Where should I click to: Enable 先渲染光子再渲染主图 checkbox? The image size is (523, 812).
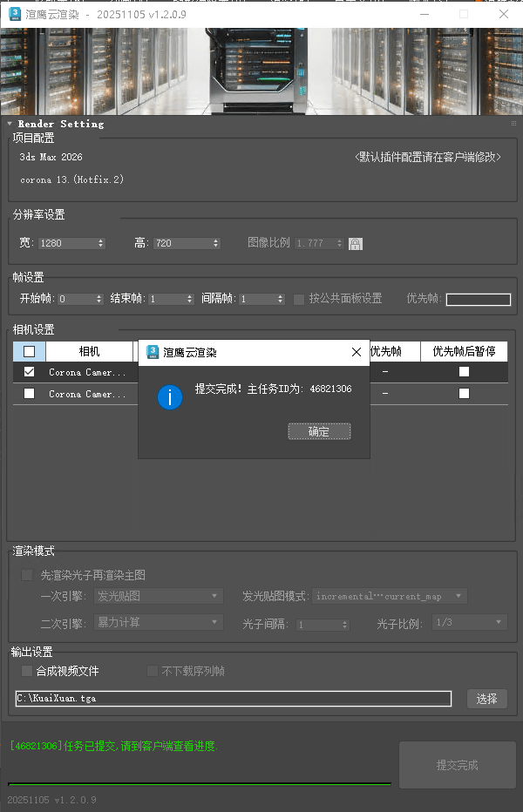[x=26, y=575]
